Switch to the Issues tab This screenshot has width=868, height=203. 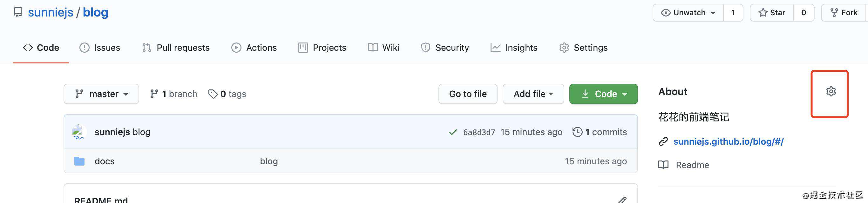click(x=100, y=48)
